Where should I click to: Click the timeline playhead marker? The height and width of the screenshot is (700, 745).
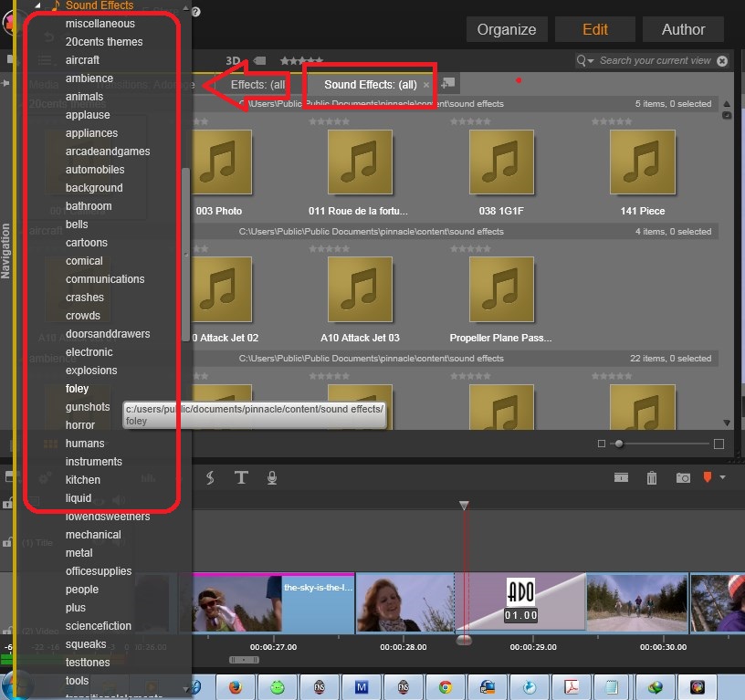(x=464, y=506)
